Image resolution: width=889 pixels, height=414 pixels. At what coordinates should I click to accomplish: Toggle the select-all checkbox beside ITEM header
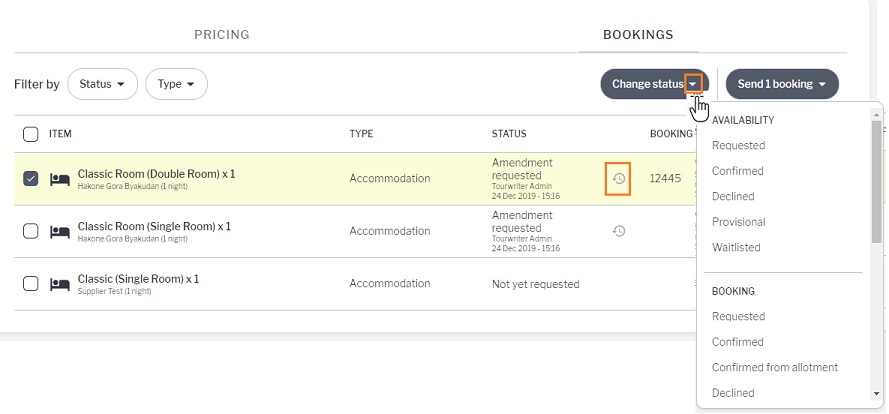(x=31, y=134)
